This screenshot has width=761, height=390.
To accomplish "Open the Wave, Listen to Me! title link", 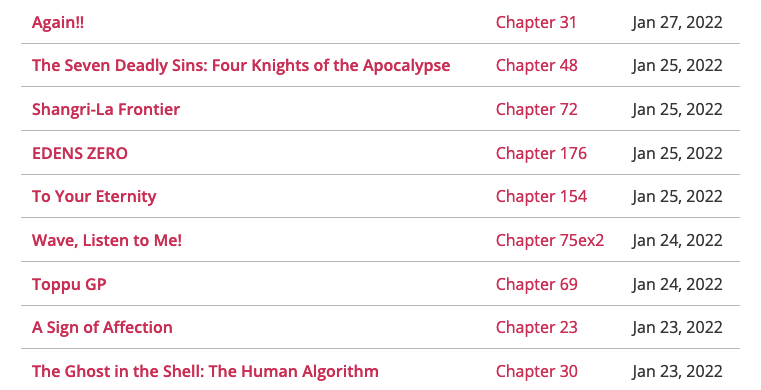I will pyautogui.click(x=107, y=241).
